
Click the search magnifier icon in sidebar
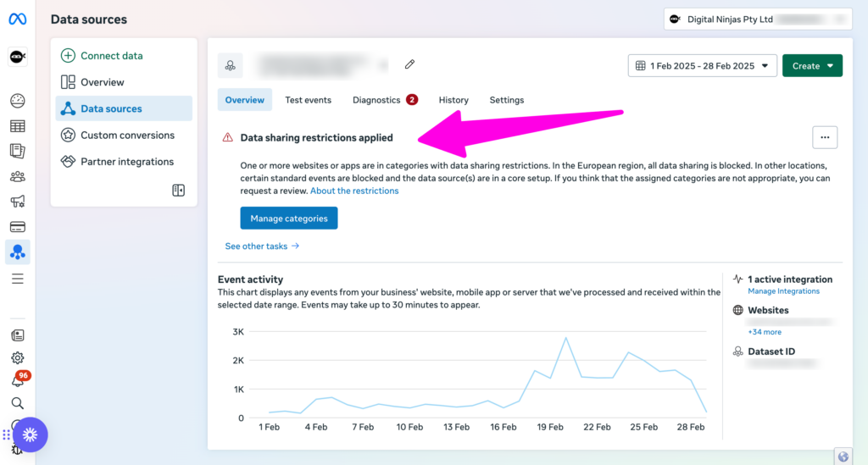(17, 403)
